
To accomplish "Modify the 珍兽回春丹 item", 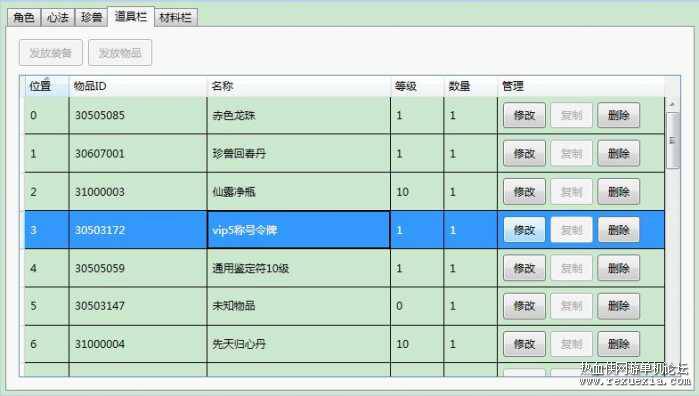I will coord(524,153).
